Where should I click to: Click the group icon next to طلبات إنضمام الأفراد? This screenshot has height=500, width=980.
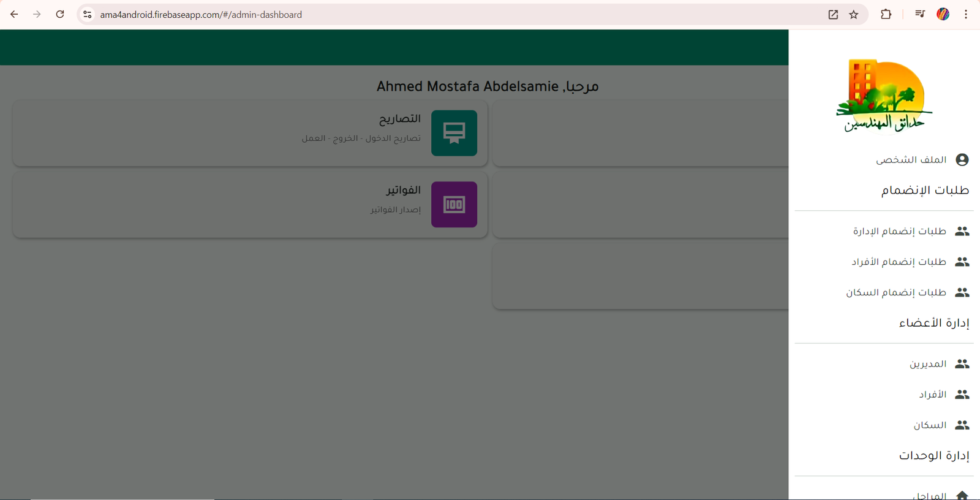962,262
